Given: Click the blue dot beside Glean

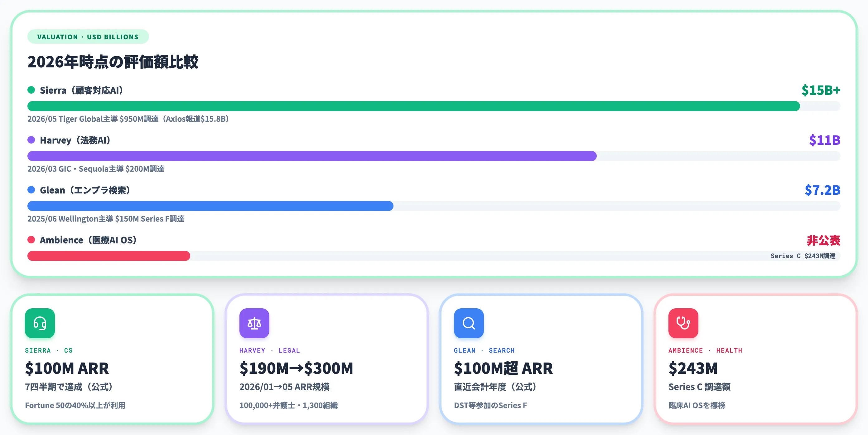Looking at the screenshot, I should click(31, 190).
